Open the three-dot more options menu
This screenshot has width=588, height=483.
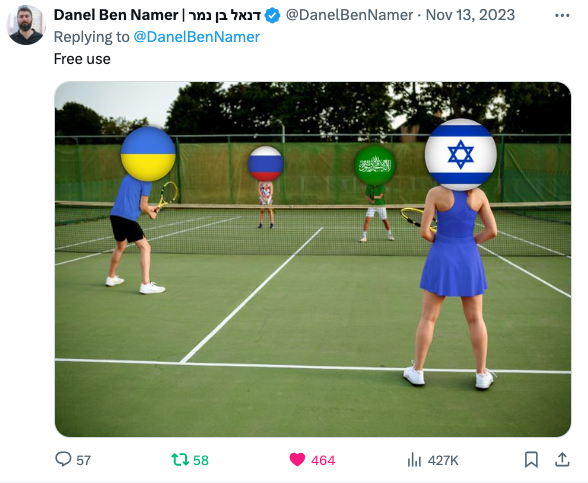[x=562, y=16]
